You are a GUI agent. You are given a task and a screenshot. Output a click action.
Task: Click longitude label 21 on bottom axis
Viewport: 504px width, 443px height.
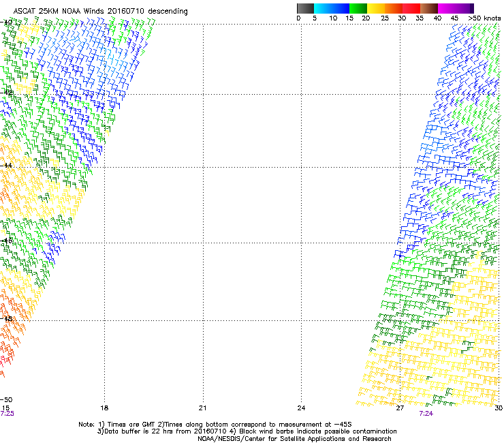click(x=202, y=408)
